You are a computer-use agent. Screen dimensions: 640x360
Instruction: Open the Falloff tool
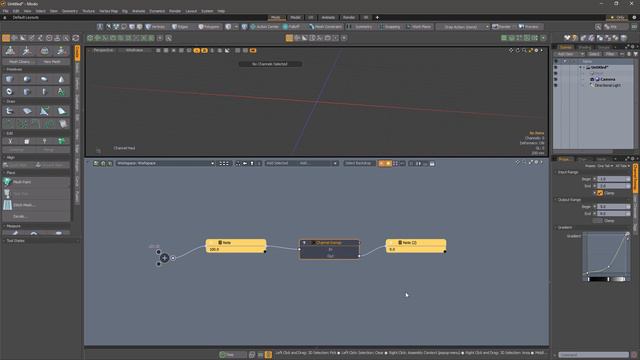(x=291, y=27)
